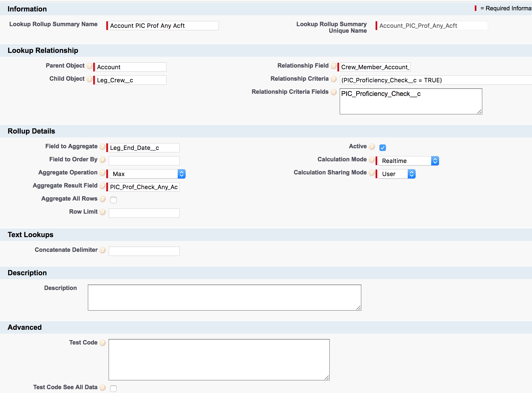The height and width of the screenshot is (393, 532).
Task: View help for Concatenate Delimiter
Action: (102, 250)
